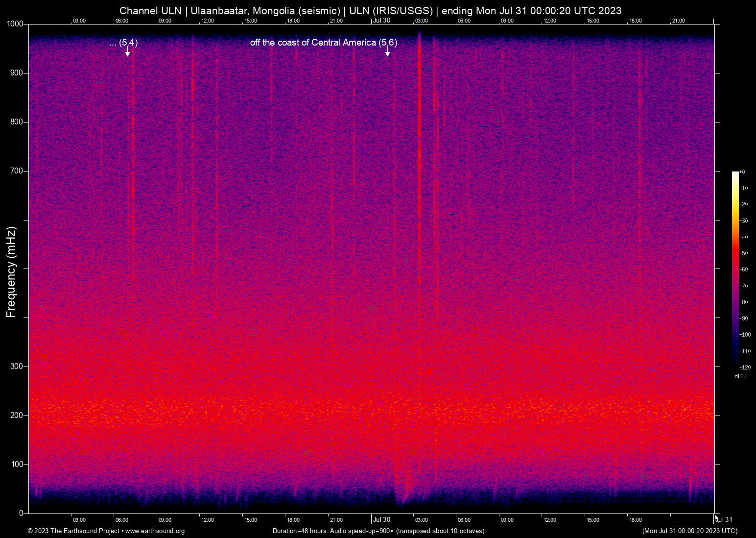Click the 200 mHz tick label on the left axis

(17, 416)
